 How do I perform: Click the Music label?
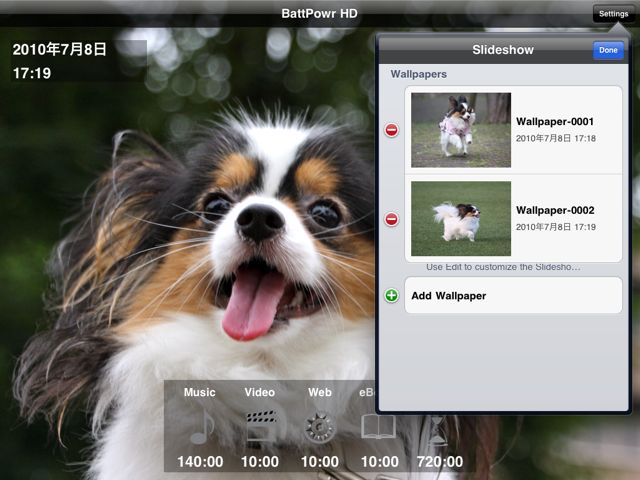pos(200,392)
